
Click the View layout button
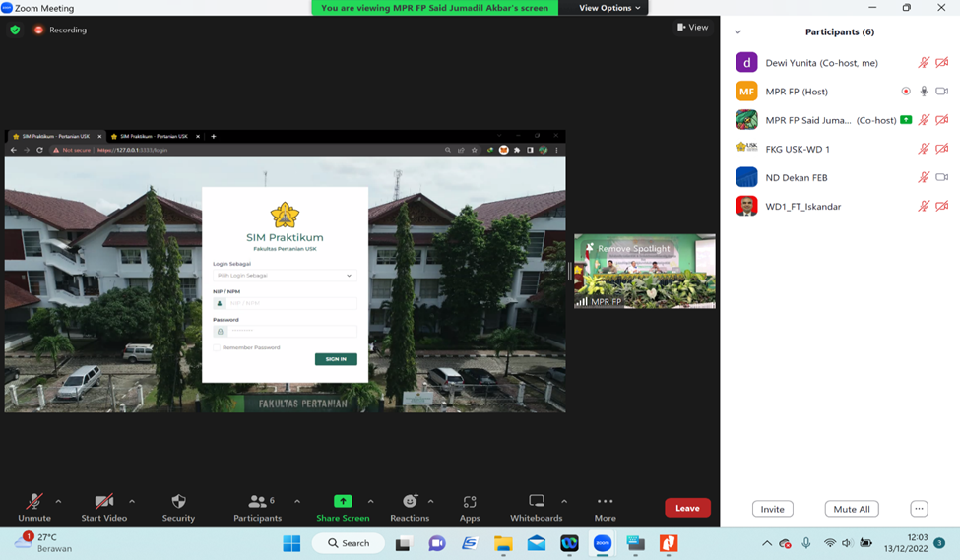692,27
